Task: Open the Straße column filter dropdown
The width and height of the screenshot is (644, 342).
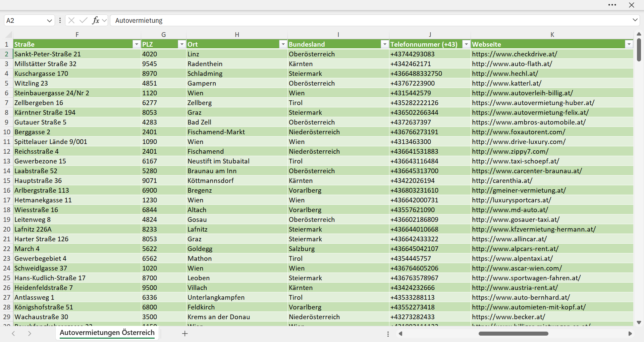Action: (x=136, y=44)
